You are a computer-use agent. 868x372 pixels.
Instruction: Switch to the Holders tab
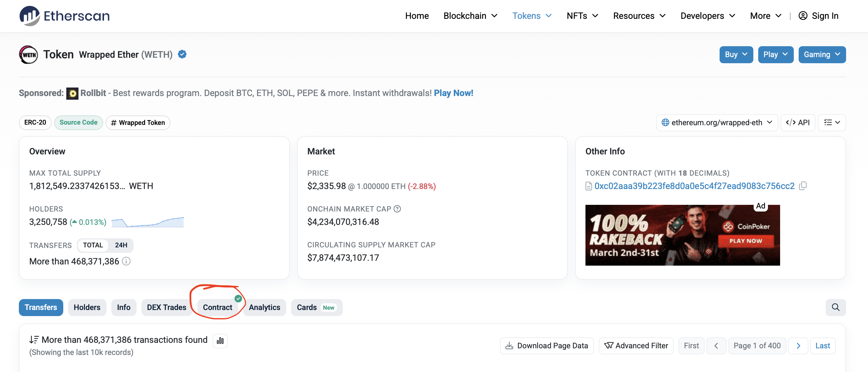tap(87, 307)
